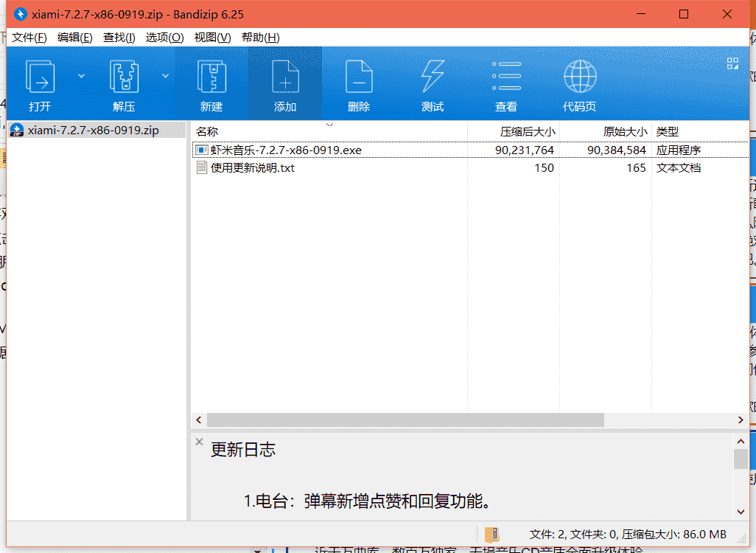
Task: Click the 应用程序 type cell
Action: pyautogui.click(x=679, y=150)
